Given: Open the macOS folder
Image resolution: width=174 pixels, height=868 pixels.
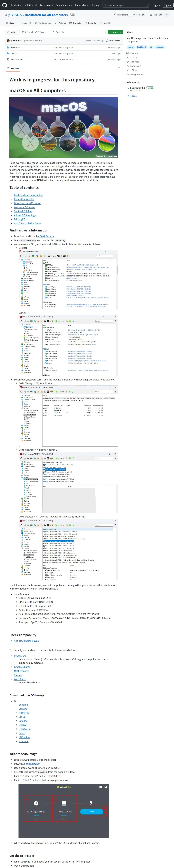Looking at the screenshot, I should tap(14, 54).
